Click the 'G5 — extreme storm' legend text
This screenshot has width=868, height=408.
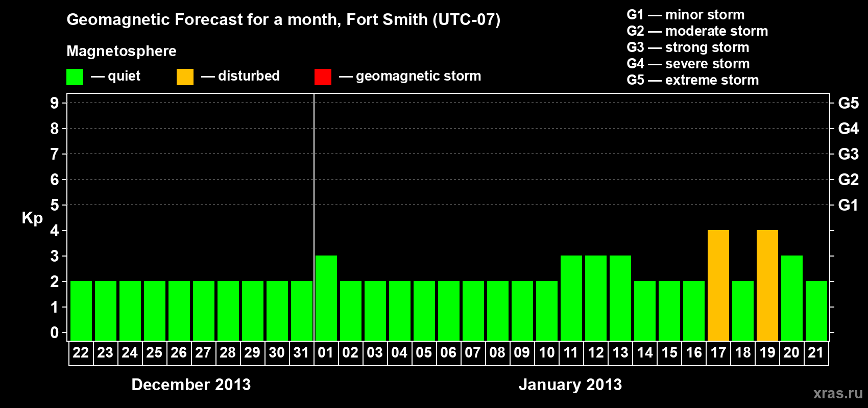point(693,80)
